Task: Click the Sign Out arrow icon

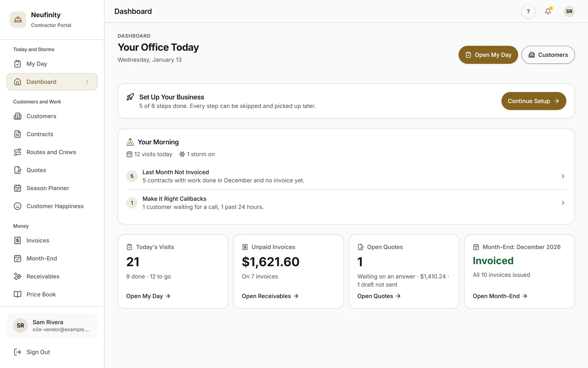Action: 18,352
